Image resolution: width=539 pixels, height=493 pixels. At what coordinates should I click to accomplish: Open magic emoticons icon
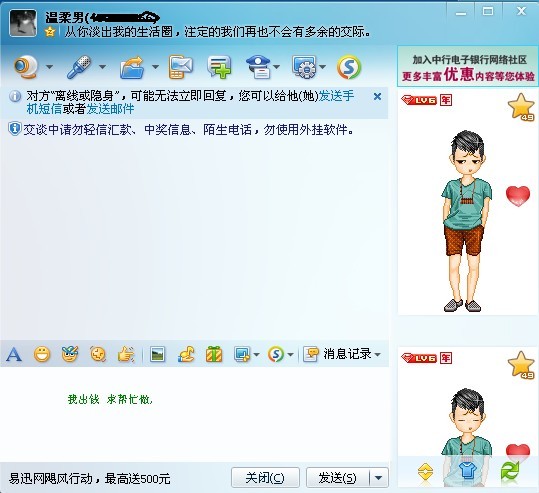coord(70,354)
